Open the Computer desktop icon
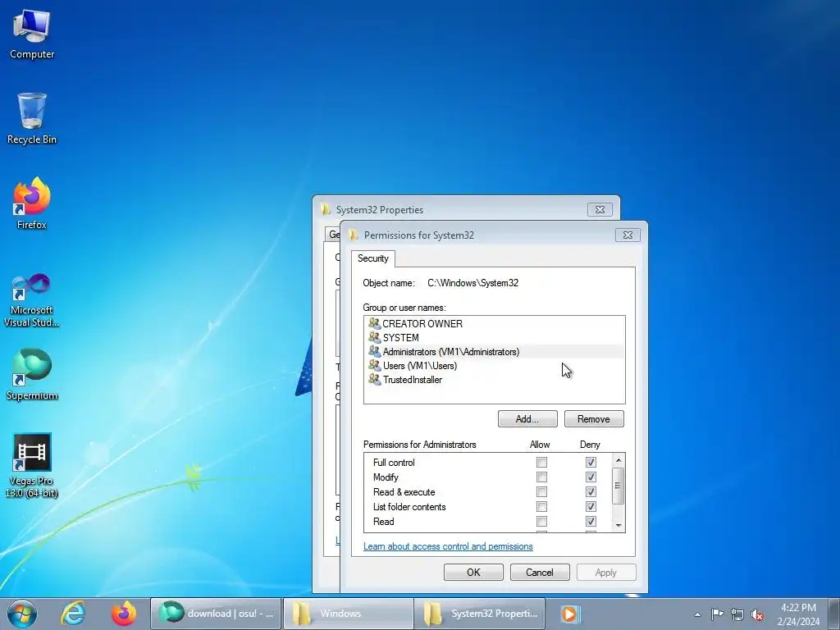 click(x=32, y=34)
